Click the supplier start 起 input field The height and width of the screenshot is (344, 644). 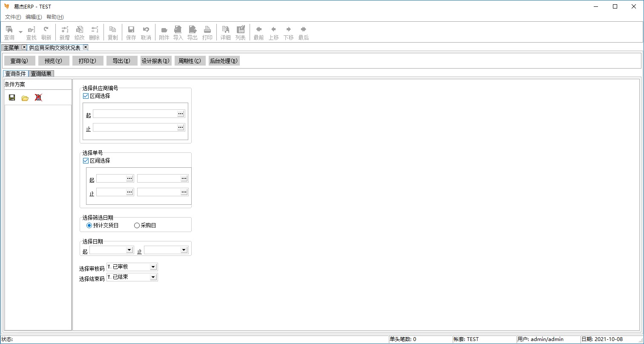coord(135,114)
